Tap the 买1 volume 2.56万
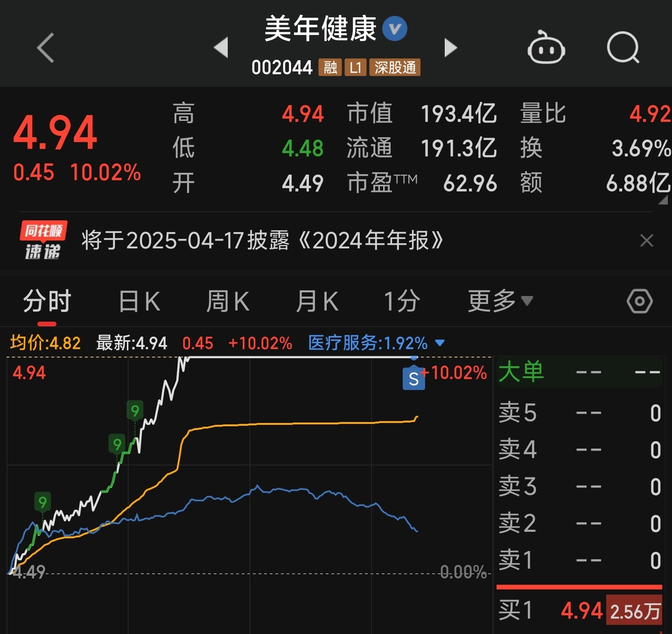This screenshot has width=672, height=634. click(x=635, y=611)
